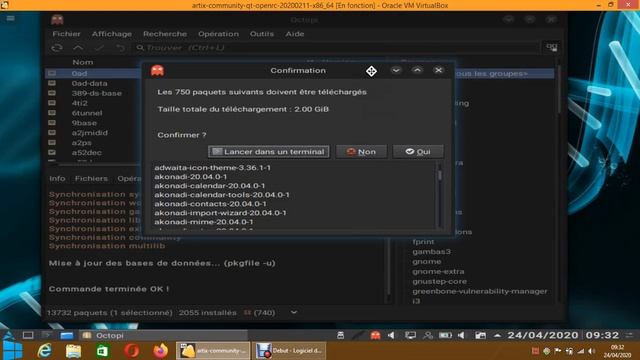Image resolution: width=640 pixels, height=360 pixels.
Task: Open the Affichage menu
Action: point(111,34)
